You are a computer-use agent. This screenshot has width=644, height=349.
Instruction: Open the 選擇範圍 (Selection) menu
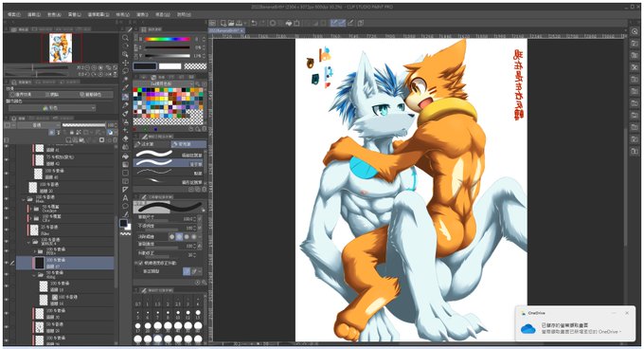tap(98, 14)
